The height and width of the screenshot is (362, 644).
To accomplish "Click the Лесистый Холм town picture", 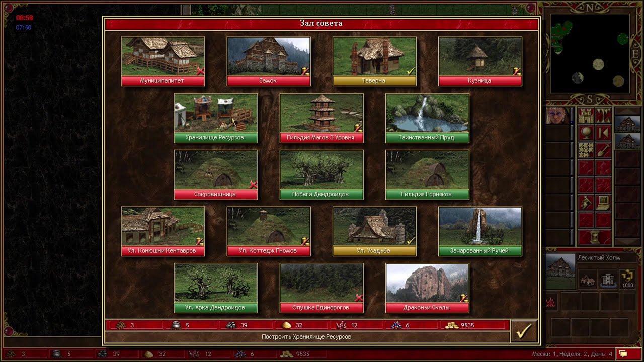I will (x=560, y=271).
